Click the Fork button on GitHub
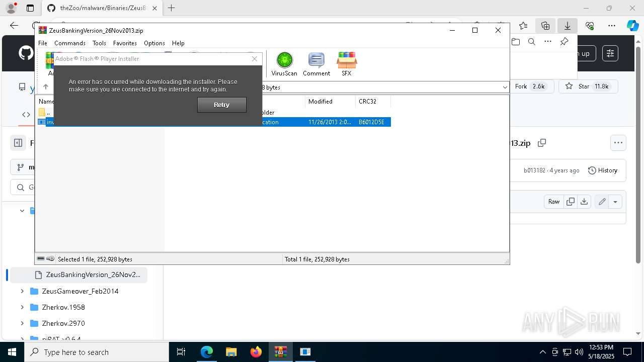Viewport: 644px width, 362px height. (x=530, y=86)
